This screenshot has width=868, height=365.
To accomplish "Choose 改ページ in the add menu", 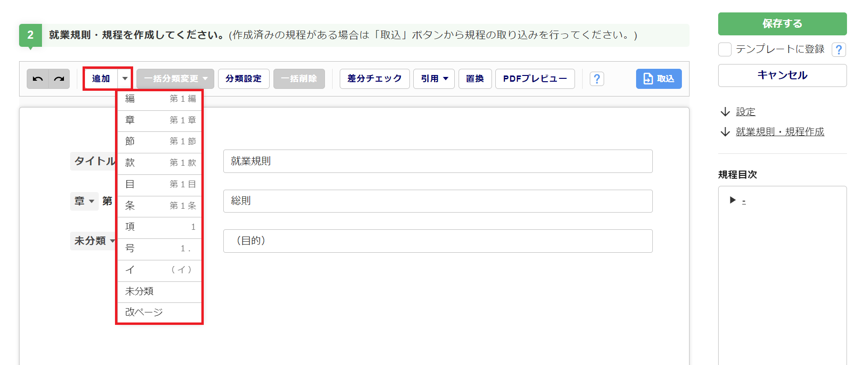I will pyautogui.click(x=159, y=312).
